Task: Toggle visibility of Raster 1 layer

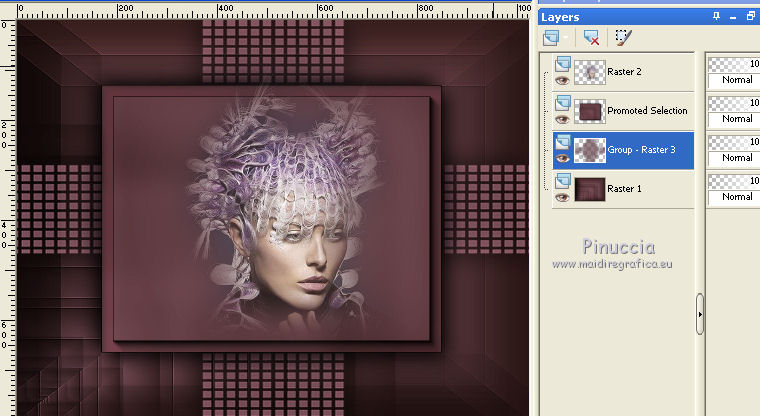Action: (562, 197)
